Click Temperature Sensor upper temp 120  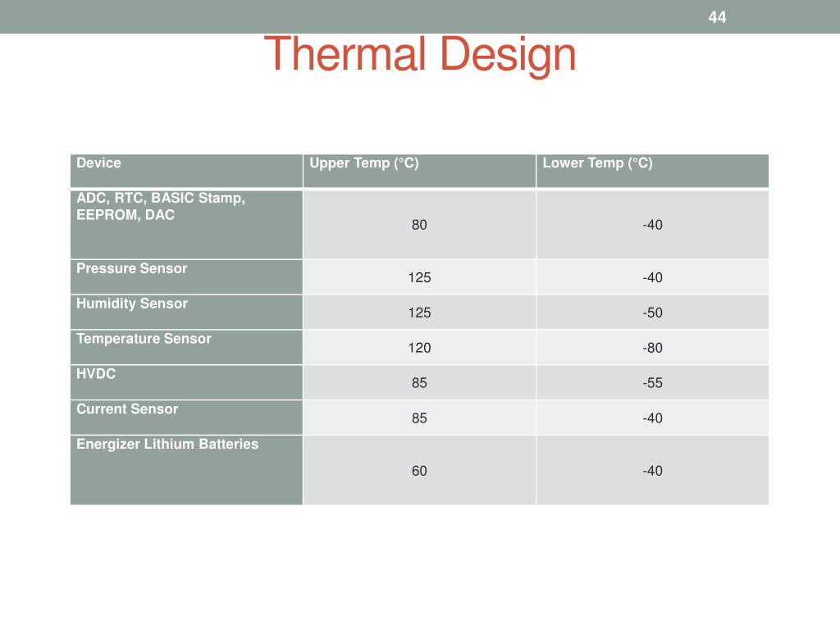(x=419, y=348)
